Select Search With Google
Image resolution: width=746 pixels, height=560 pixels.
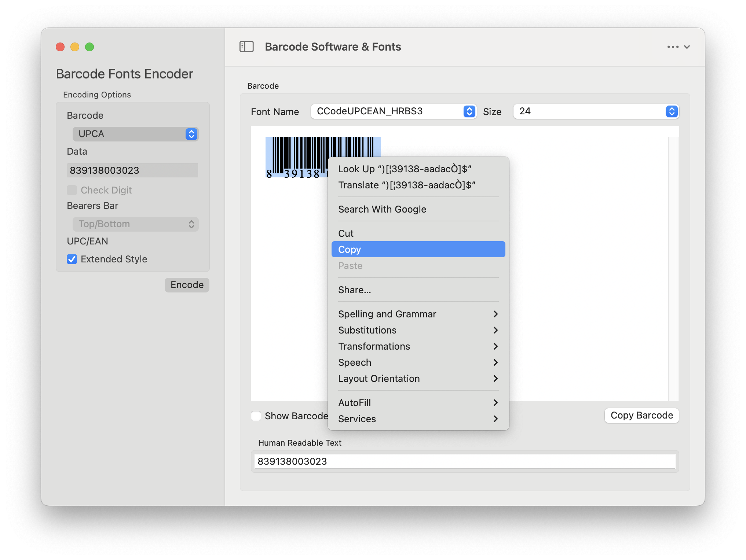pyautogui.click(x=418, y=209)
